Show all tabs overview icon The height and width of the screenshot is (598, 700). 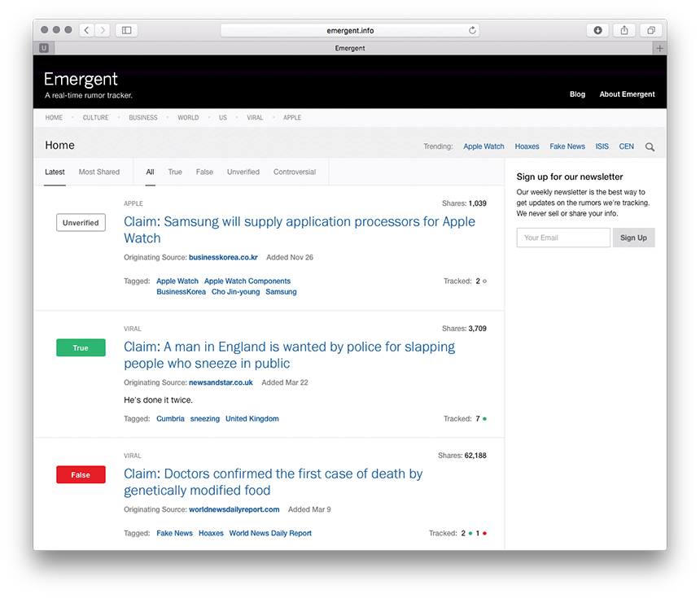click(x=651, y=30)
